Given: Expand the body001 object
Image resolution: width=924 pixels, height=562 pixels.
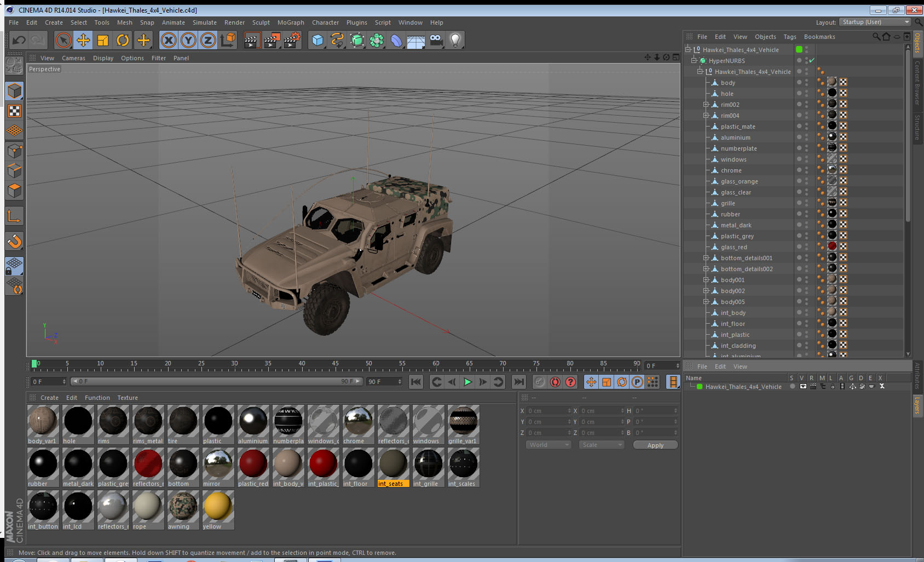Looking at the screenshot, I should pos(706,280).
